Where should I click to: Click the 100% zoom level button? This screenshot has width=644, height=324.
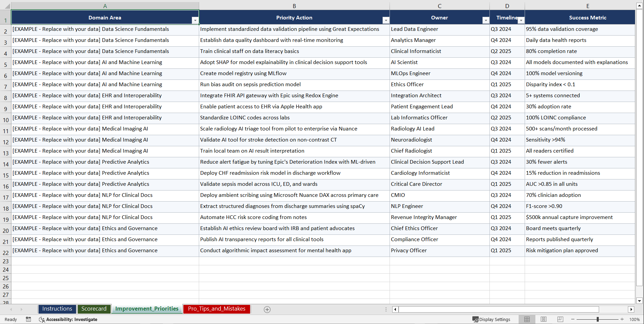pos(635,319)
